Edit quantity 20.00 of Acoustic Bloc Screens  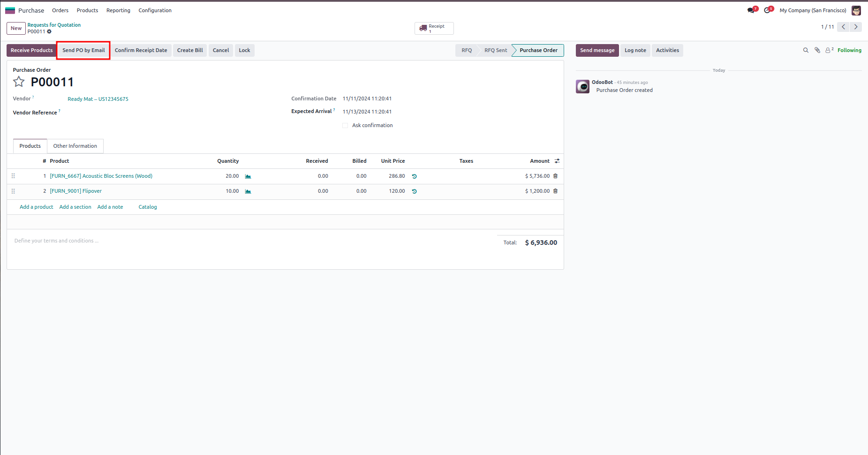[x=232, y=176]
